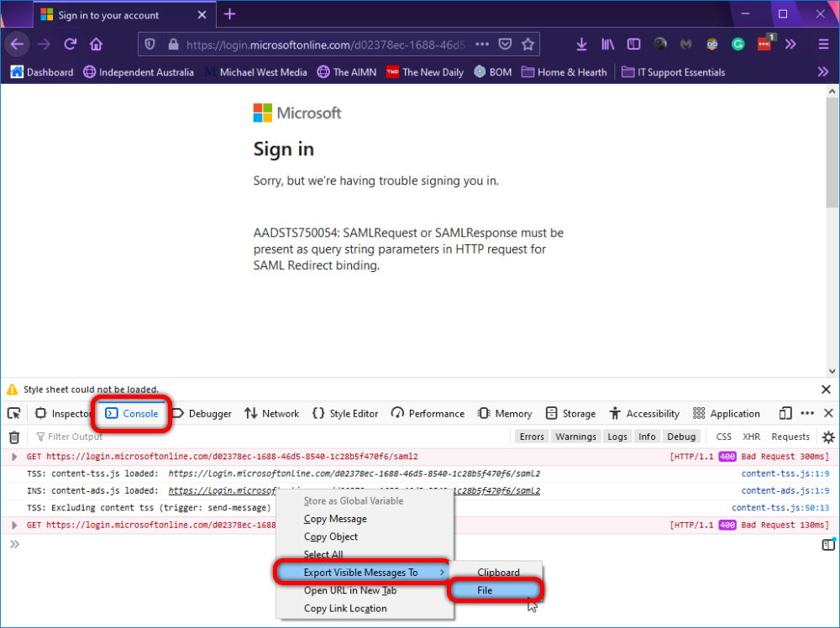Toggle Responsive Design Mode
The width and height of the screenshot is (840, 628).
tap(785, 413)
